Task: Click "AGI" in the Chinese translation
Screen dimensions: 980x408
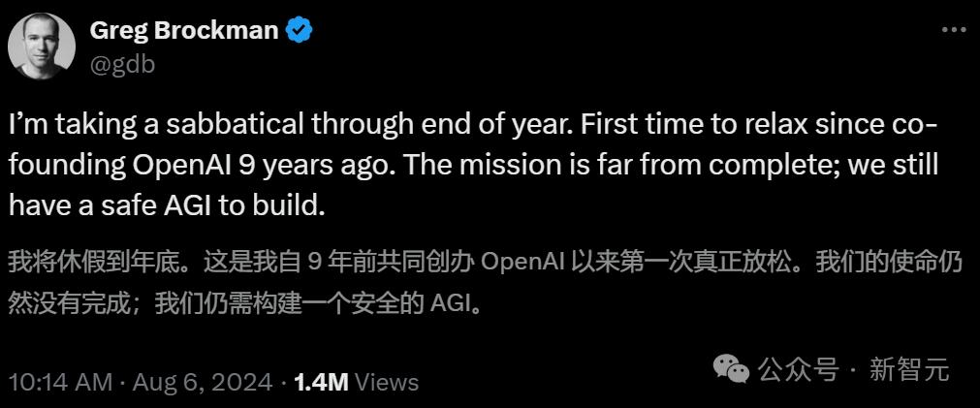Action: tap(453, 304)
